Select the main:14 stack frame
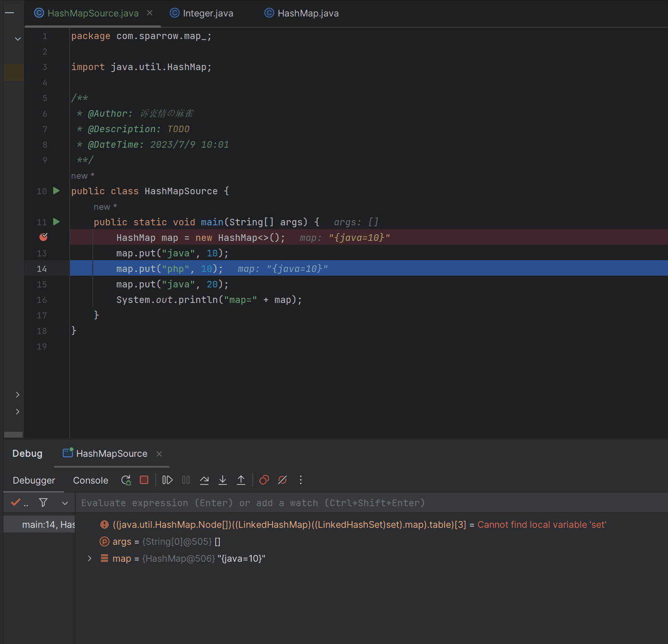 (x=40, y=525)
